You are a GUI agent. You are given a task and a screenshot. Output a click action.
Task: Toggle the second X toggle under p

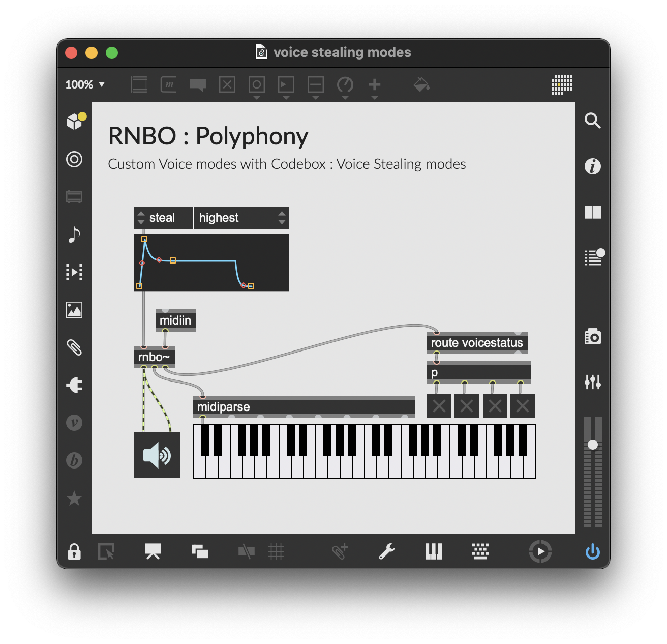pyautogui.click(x=467, y=406)
